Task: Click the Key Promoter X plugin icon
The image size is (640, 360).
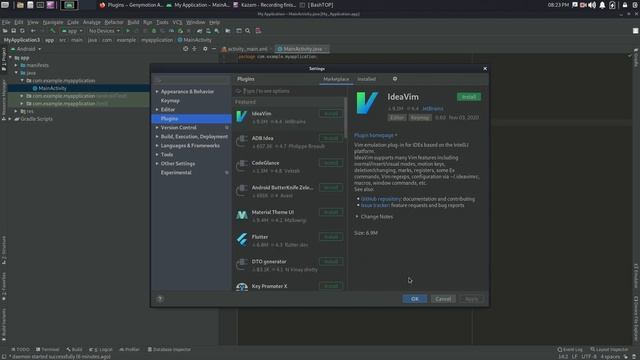Action: [242, 287]
